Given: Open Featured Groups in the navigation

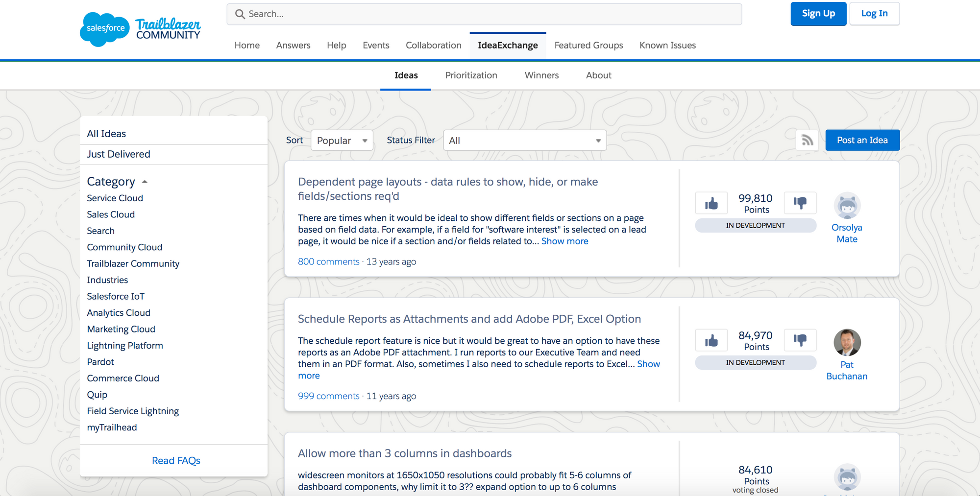Looking at the screenshot, I should (x=588, y=46).
